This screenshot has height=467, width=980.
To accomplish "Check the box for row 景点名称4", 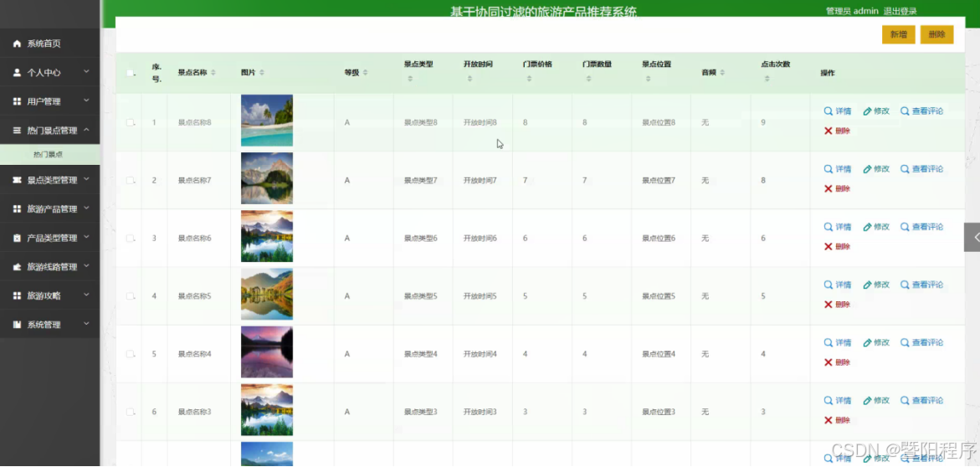I will coord(130,354).
